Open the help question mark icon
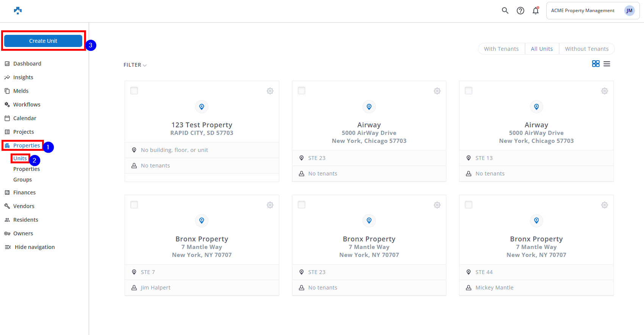Screen dimensions: 644x335 click(x=521, y=11)
